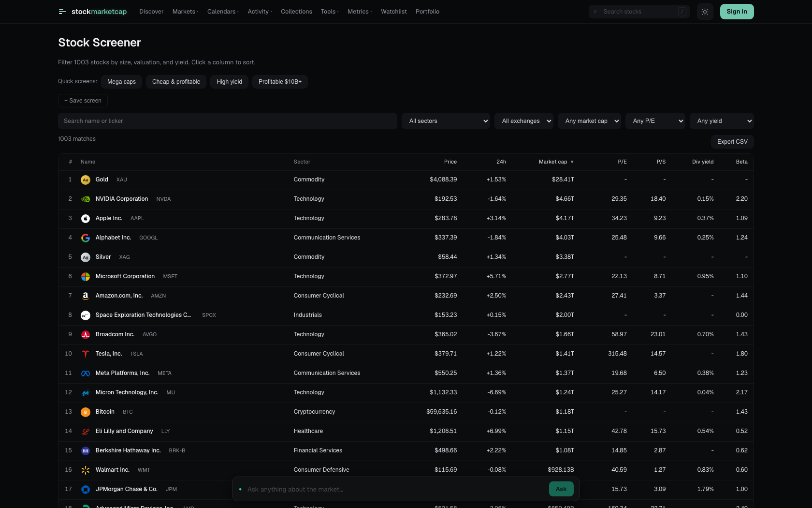Click the Micron Technology logo icon
Image resolution: width=812 pixels, height=508 pixels.
pos(86,393)
